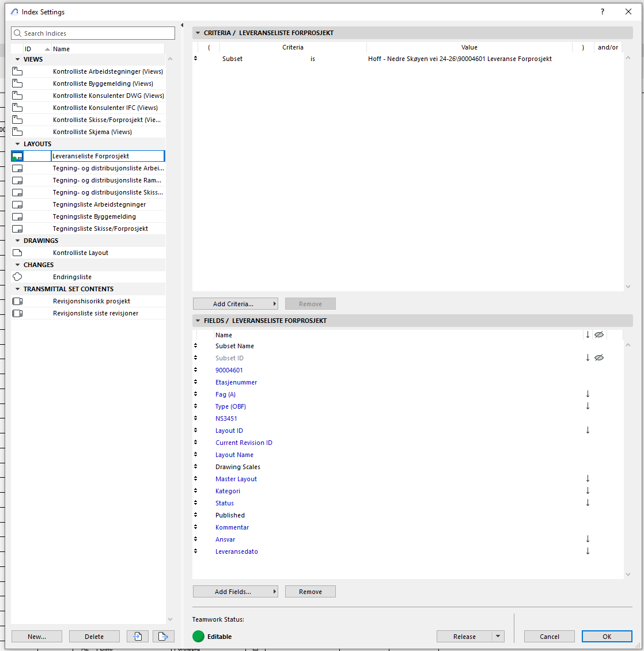Click the help question mark icon
The image size is (644, 651).
click(603, 12)
